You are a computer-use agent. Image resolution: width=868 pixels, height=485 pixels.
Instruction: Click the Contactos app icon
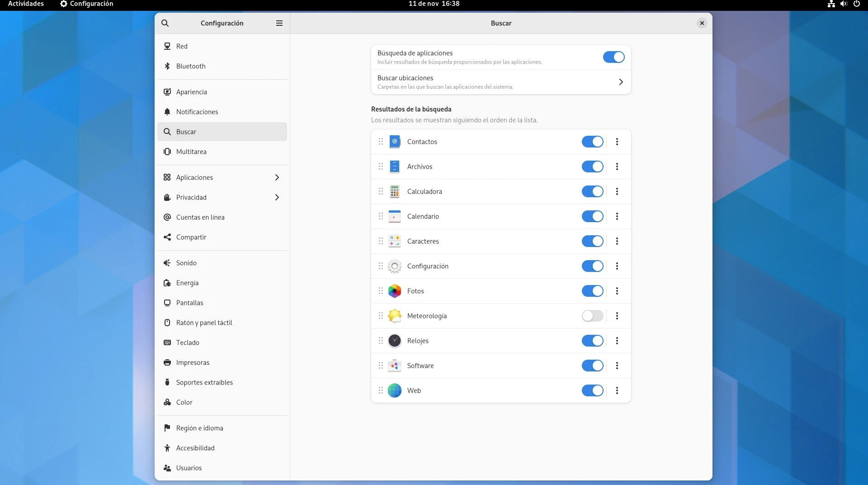[x=394, y=142]
